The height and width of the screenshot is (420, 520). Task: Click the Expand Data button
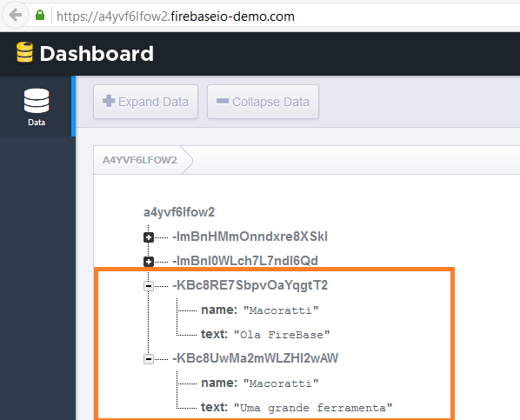click(x=145, y=102)
